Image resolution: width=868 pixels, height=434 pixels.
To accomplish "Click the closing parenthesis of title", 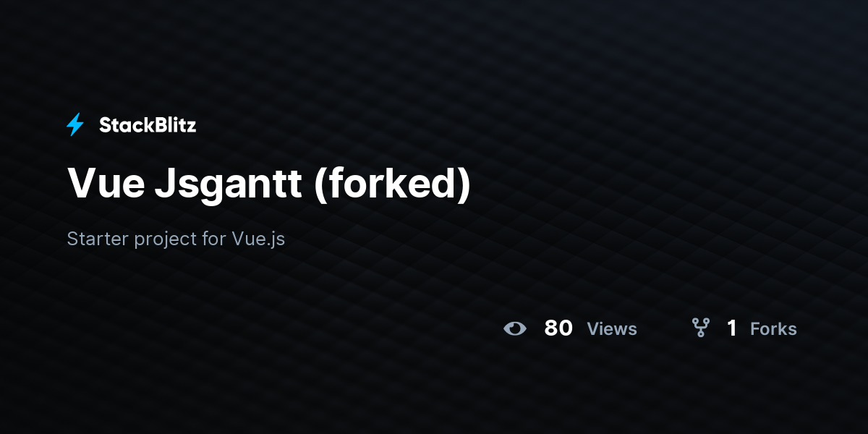I will click(x=463, y=185).
